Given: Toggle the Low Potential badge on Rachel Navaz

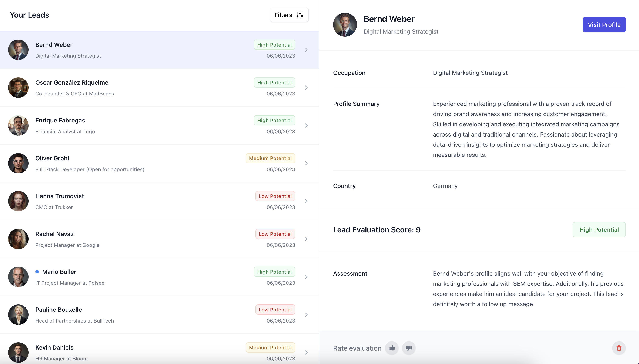Looking at the screenshot, I should pyautogui.click(x=275, y=234).
